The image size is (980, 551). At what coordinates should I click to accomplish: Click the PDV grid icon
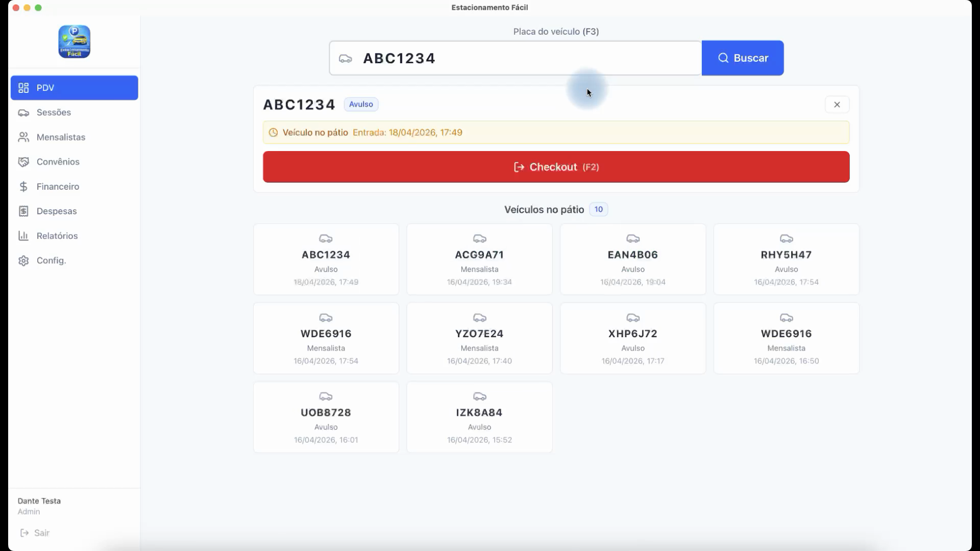pos(23,88)
